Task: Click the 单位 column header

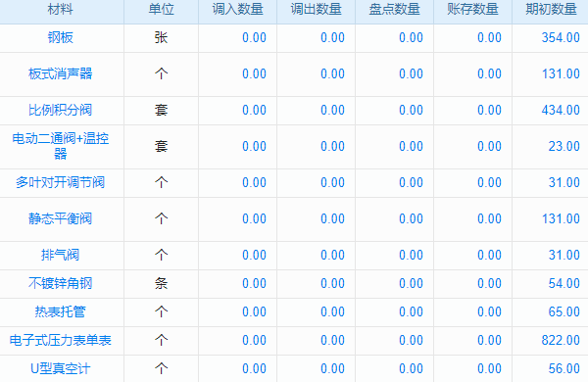Action: (161, 10)
